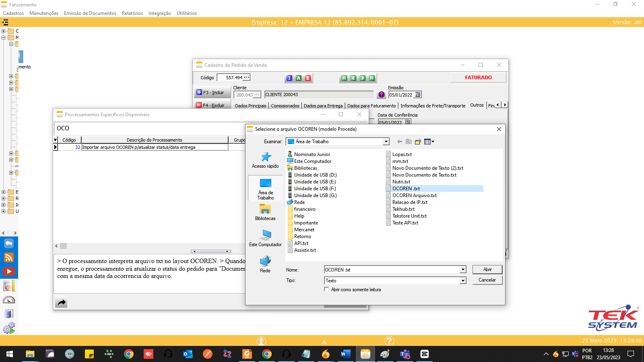The width and height of the screenshot is (644, 362).
Task: Select Este Computador in places bar
Action: click(265, 238)
